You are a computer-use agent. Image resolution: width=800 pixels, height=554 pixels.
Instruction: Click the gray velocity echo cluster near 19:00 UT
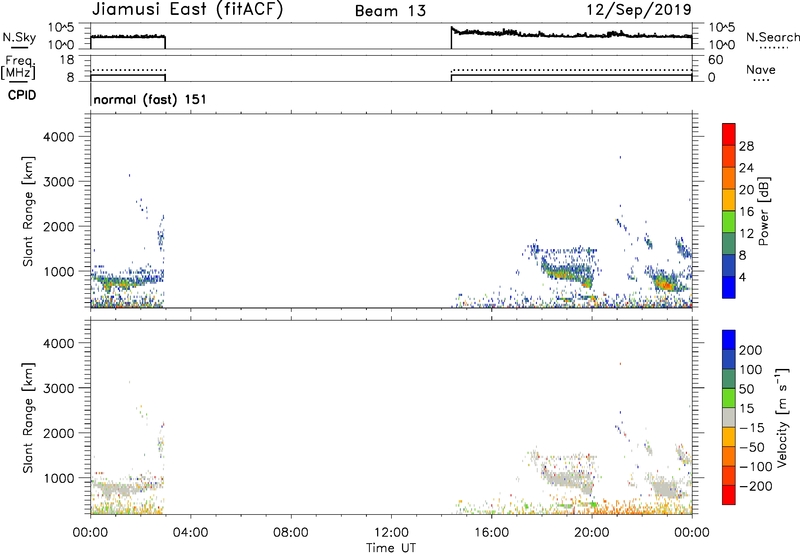click(x=567, y=480)
